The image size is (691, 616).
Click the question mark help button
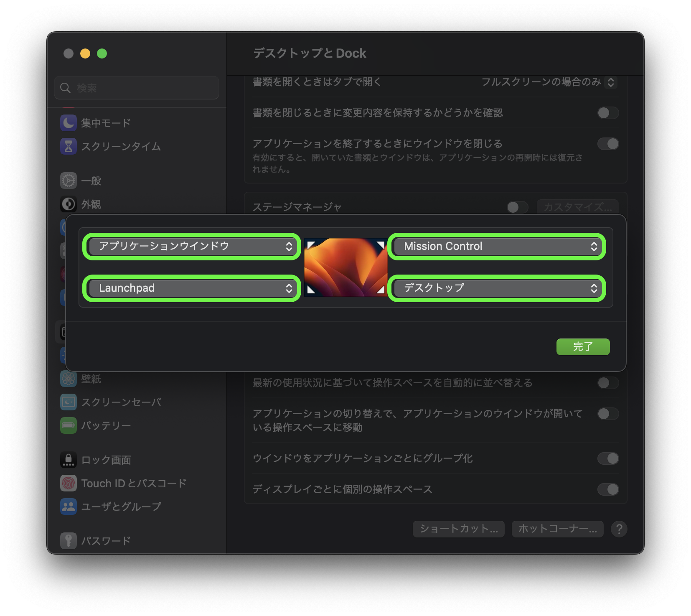point(619,529)
